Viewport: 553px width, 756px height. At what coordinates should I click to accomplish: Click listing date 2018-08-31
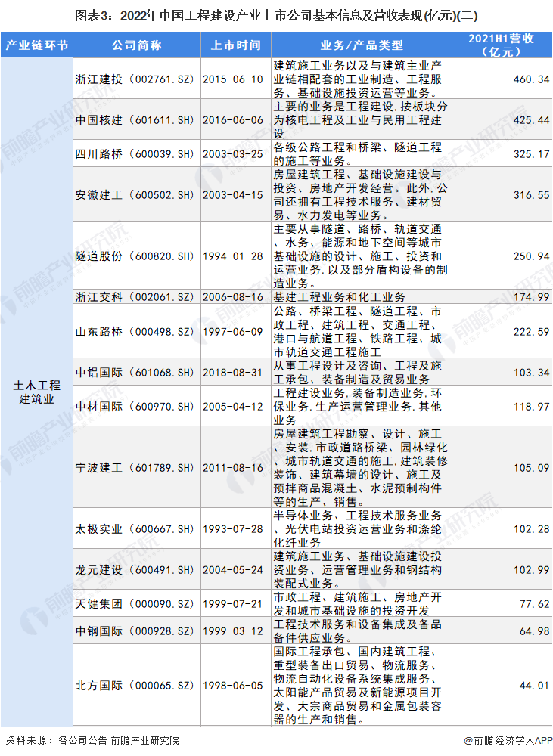pos(232,373)
